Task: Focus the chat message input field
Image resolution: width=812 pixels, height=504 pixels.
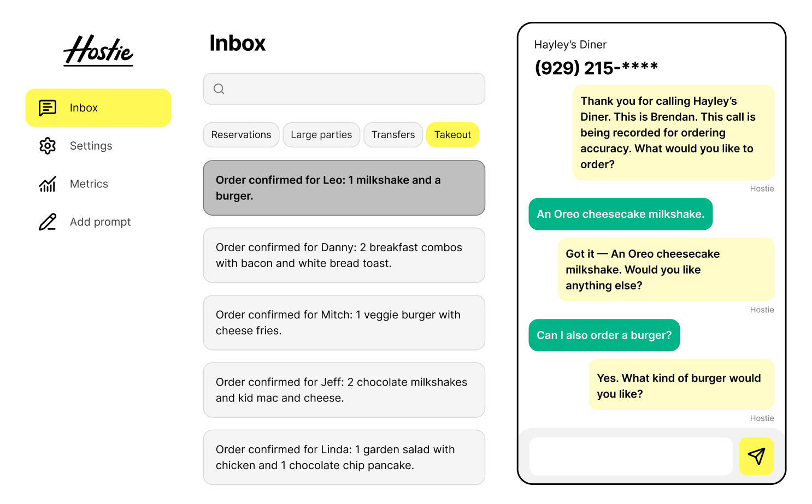Action: [x=631, y=456]
